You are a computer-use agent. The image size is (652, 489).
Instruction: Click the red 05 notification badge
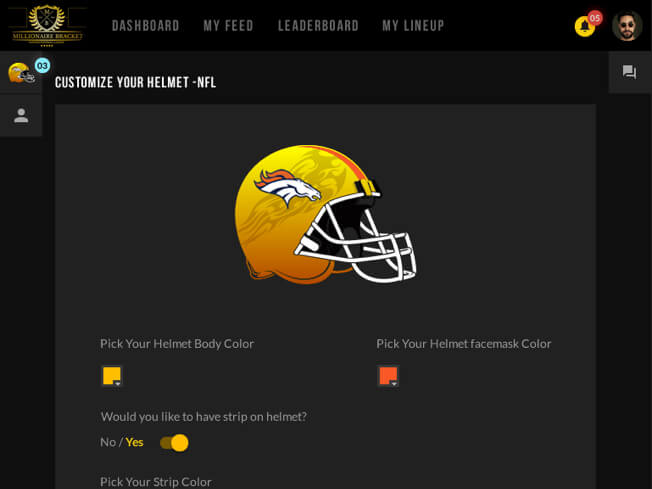click(595, 18)
